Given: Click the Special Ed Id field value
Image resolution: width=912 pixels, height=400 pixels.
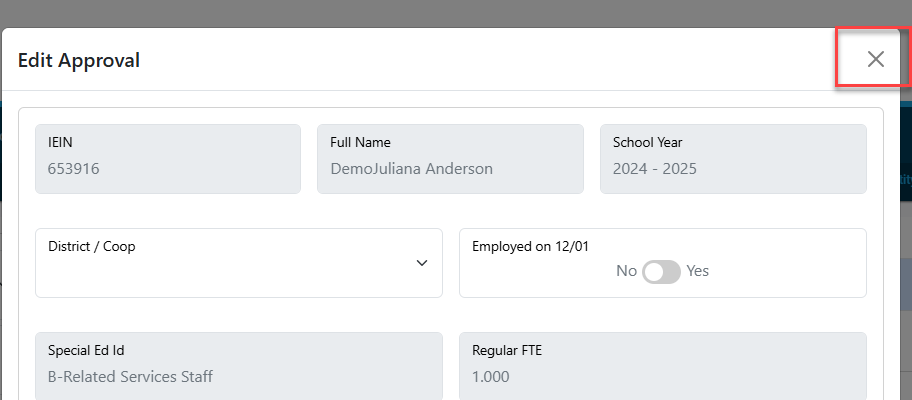Looking at the screenshot, I should tap(130, 377).
